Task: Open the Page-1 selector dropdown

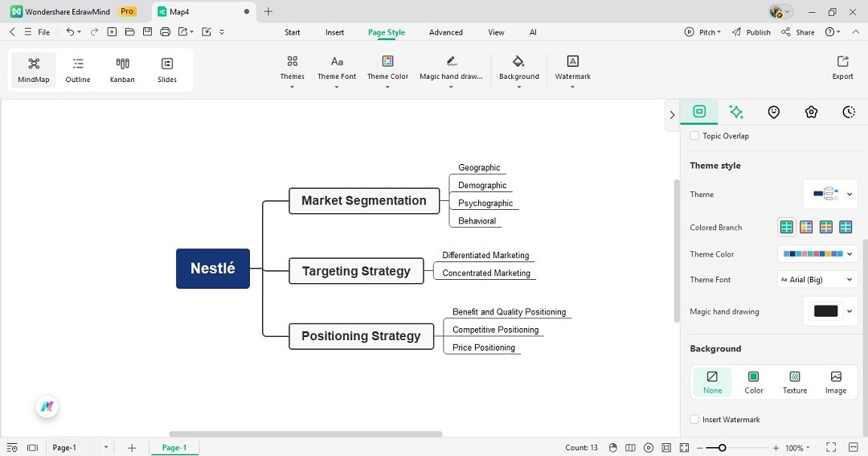Action: [x=80, y=448]
